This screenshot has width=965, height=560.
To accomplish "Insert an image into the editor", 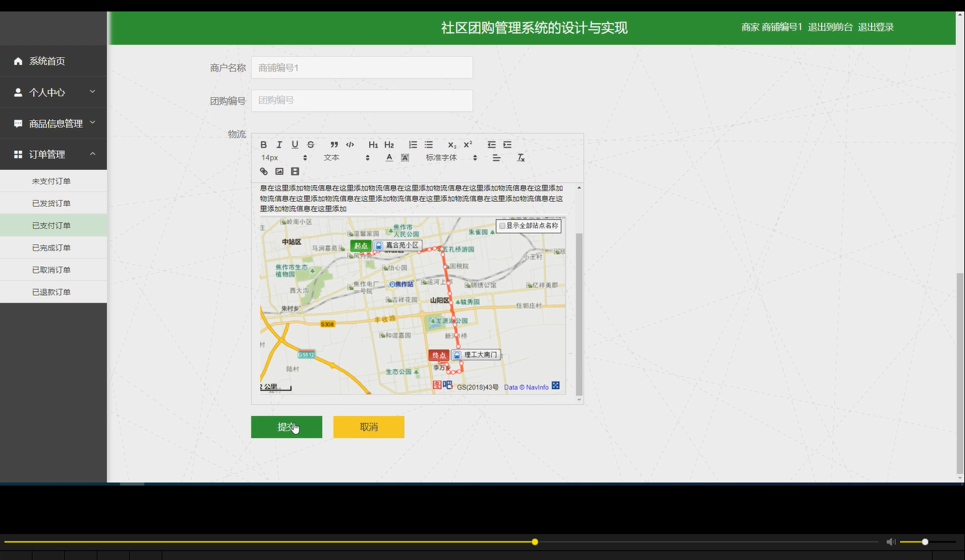I will pos(279,171).
